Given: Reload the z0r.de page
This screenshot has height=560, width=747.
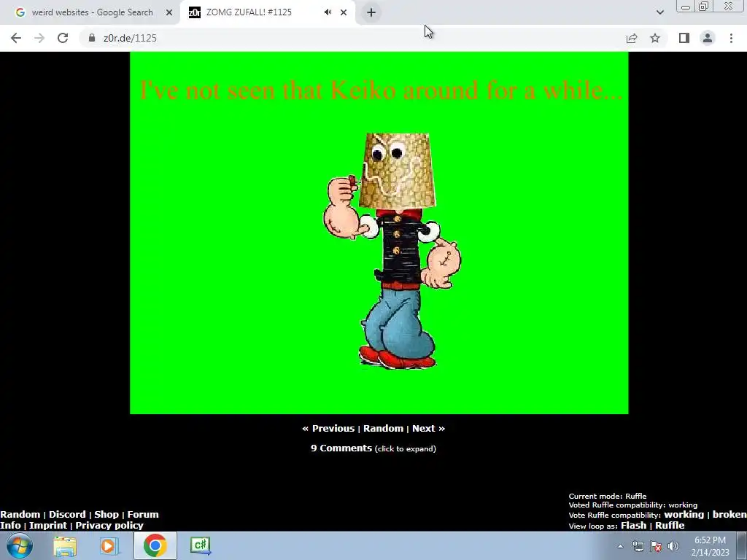Looking at the screenshot, I should click(x=63, y=38).
